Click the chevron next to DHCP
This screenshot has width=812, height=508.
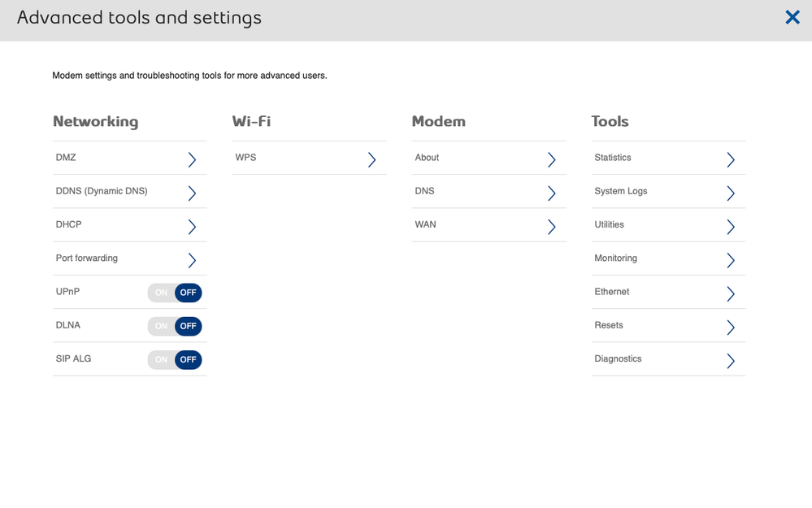(x=192, y=226)
